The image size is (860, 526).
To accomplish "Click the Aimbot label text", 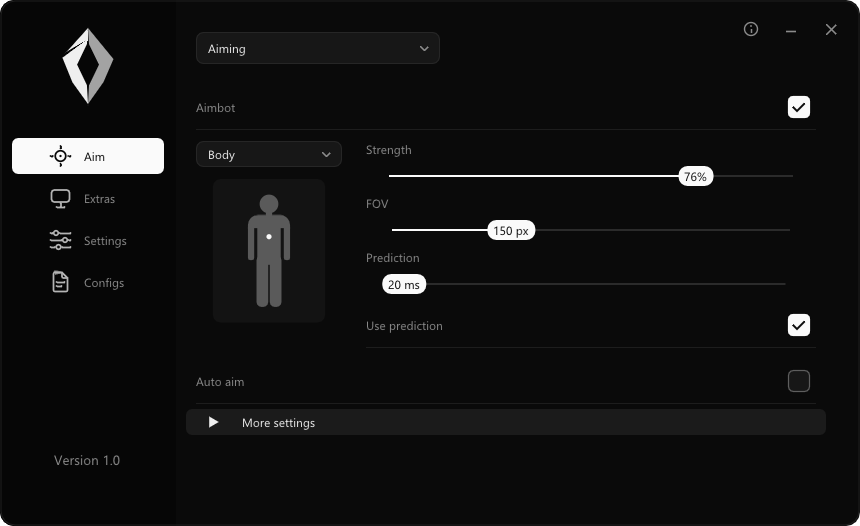I will coord(216,108).
